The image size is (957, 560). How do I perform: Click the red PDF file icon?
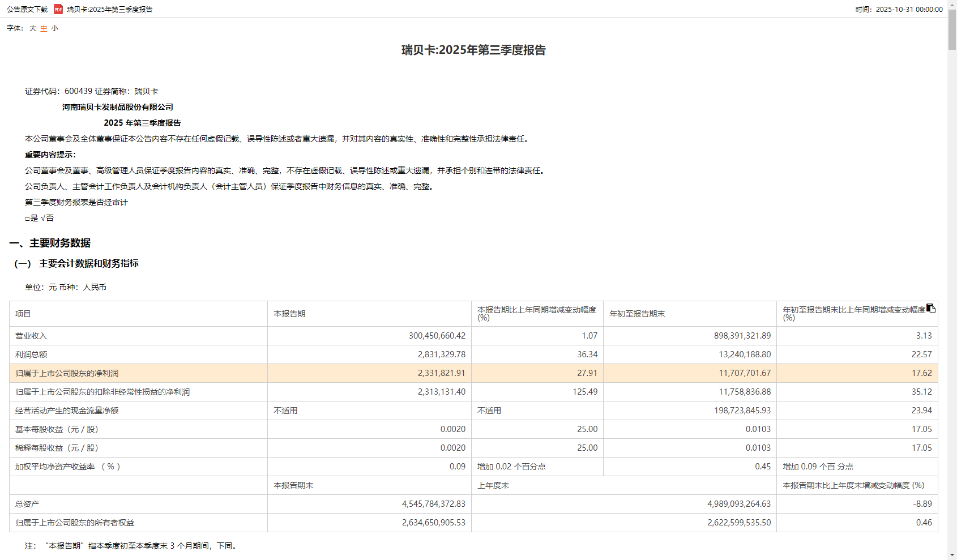[58, 9]
